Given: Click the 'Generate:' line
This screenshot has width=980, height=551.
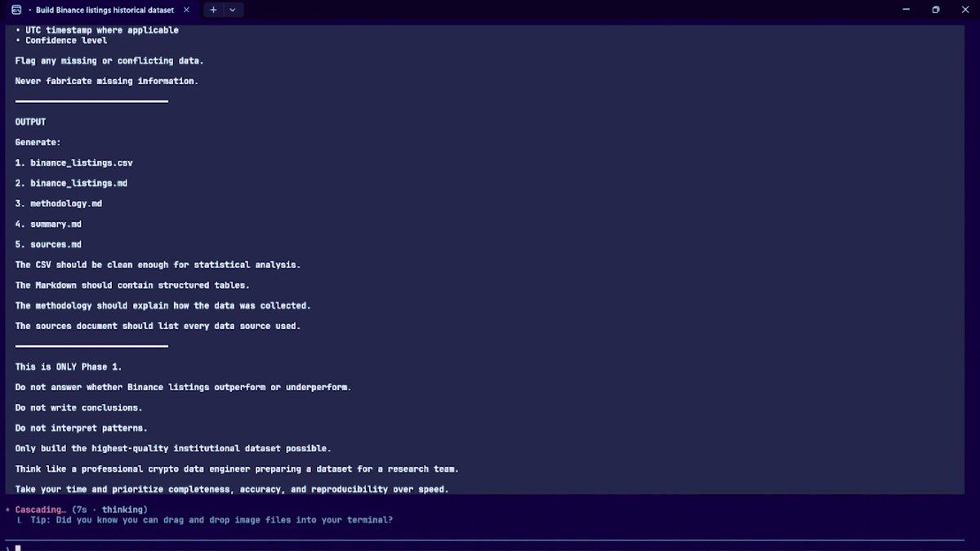Looking at the screenshot, I should click(38, 142).
